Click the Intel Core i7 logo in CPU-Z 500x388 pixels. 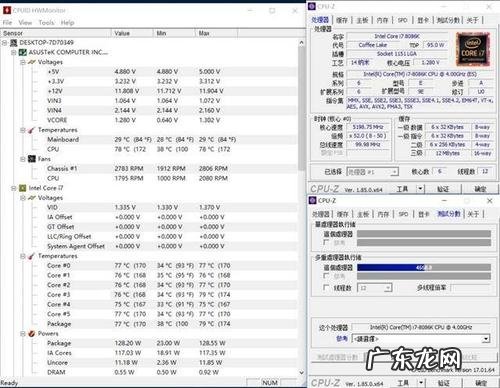(473, 49)
